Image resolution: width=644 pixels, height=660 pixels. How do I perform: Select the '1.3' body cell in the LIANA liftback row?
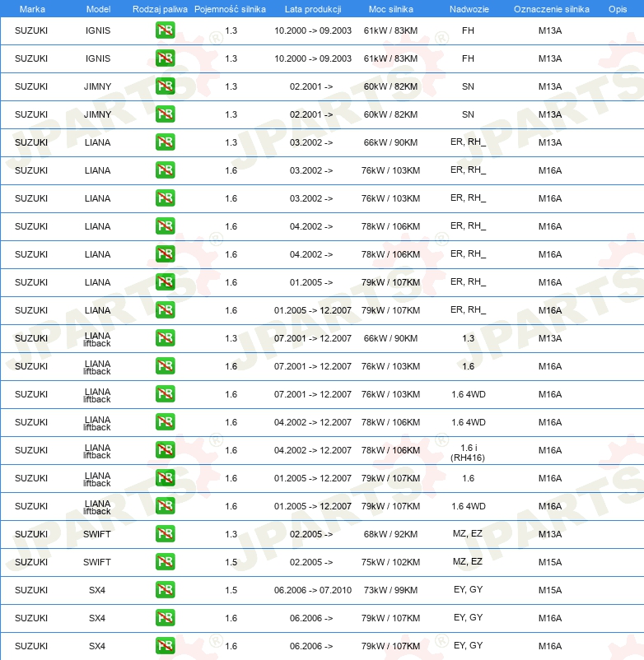coord(468,338)
